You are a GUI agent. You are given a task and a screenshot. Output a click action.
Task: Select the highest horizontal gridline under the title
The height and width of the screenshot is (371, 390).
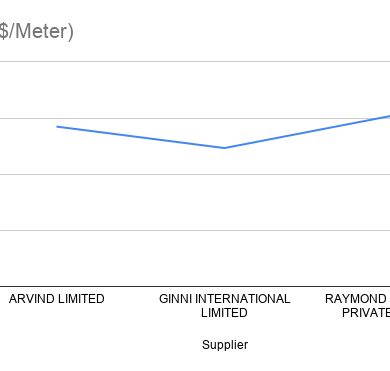pyautogui.click(x=195, y=61)
